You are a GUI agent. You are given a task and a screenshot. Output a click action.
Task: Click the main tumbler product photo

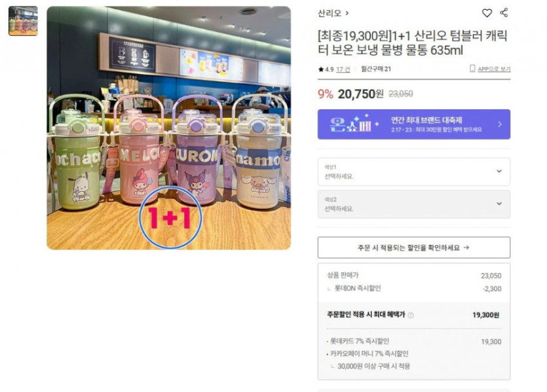tap(169, 128)
